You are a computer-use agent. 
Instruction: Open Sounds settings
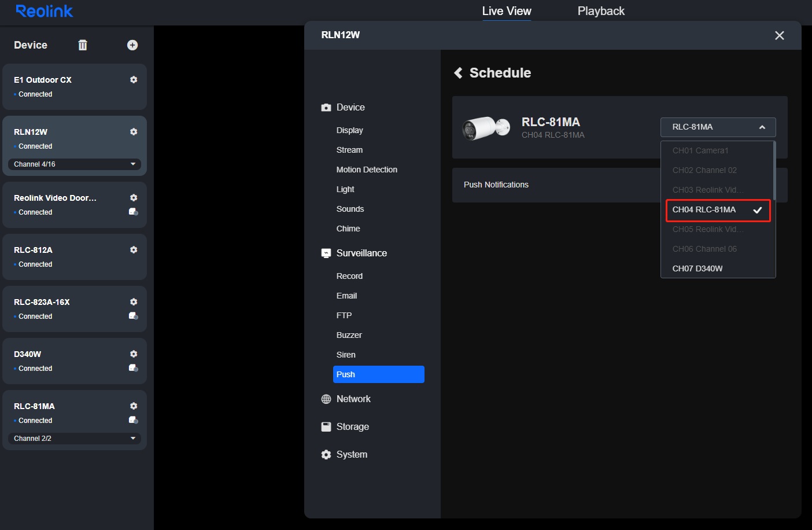(350, 209)
